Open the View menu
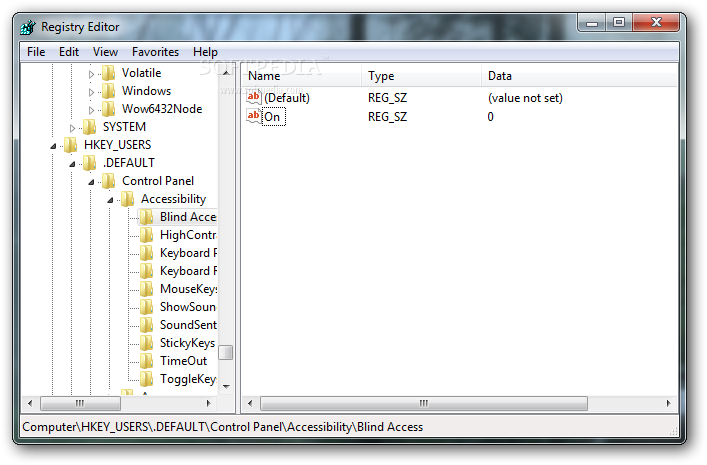 coord(105,52)
